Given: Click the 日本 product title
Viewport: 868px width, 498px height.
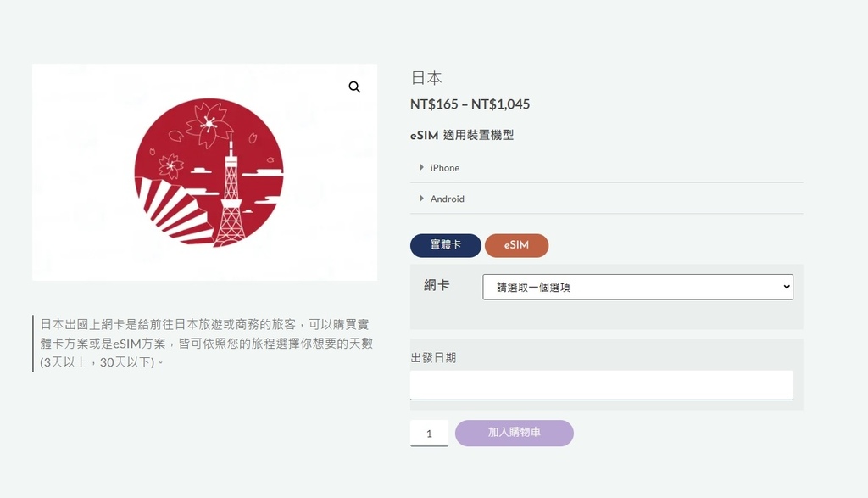Looking at the screenshot, I should (x=426, y=78).
